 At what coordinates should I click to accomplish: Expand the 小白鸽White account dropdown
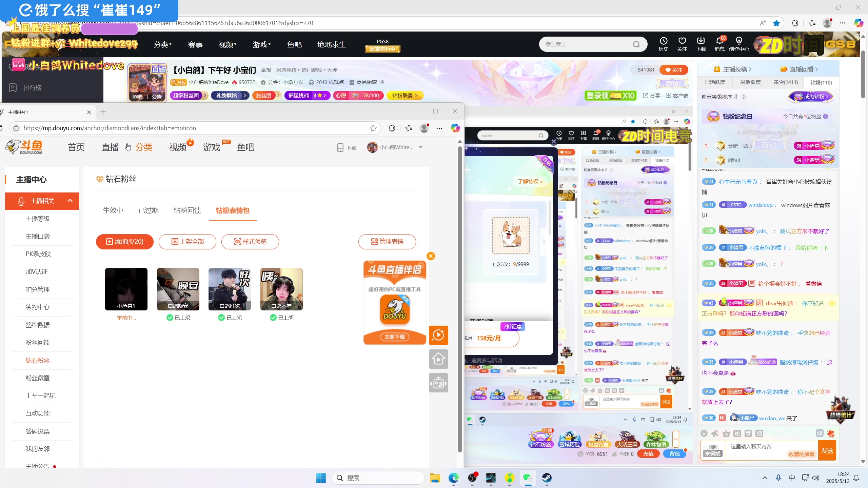pyautogui.click(x=421, y=147)
